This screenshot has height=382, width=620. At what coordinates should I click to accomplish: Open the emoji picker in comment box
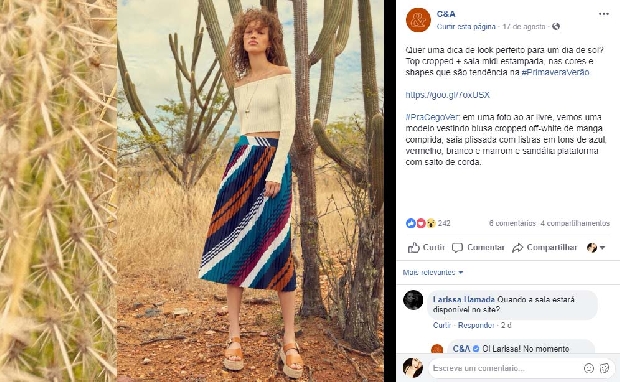pos(589,368)
